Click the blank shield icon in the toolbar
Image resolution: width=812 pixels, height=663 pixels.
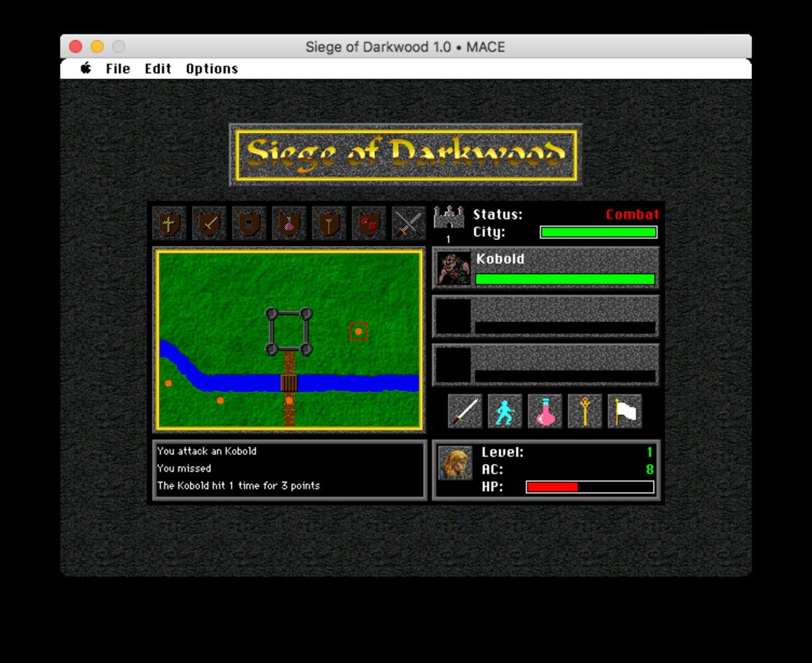[x=249, y=223]
